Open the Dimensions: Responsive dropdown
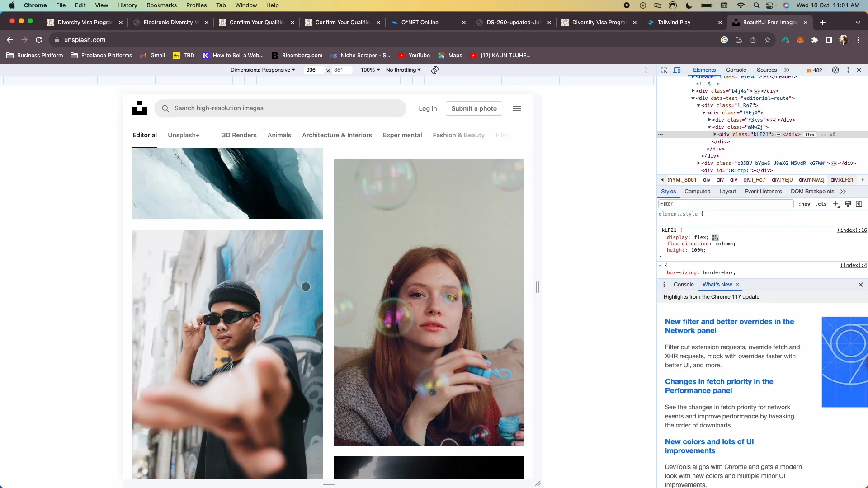Screen dimensions: 868x488 [263, 70]
